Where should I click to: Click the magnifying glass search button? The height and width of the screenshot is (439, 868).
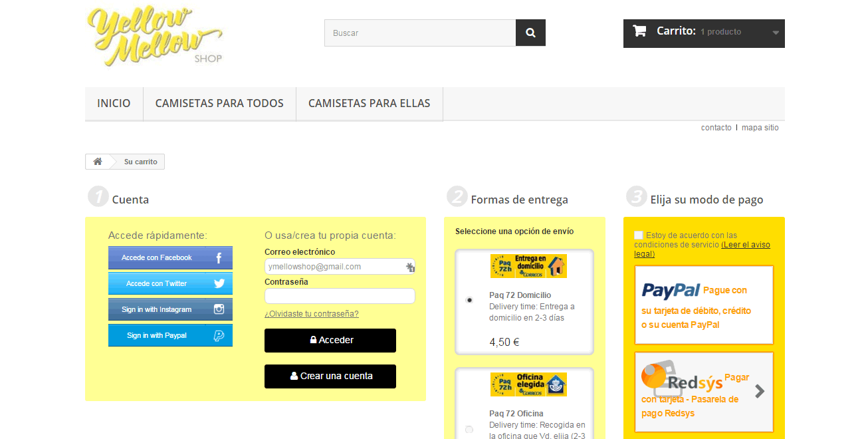pos(530,33)
